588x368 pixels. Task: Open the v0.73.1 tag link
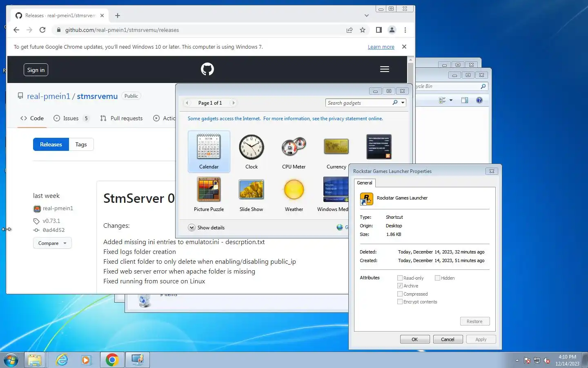(51, 221)
